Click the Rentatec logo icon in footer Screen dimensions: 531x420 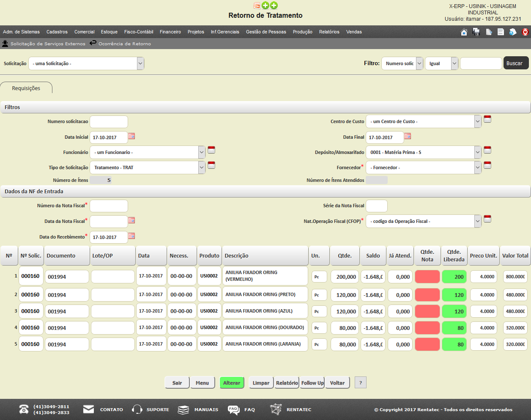[x=276, y=409]
